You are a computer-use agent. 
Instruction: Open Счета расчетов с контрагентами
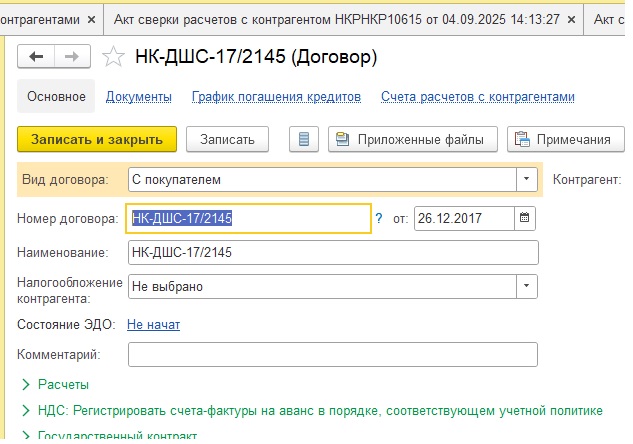pos(478,97)
